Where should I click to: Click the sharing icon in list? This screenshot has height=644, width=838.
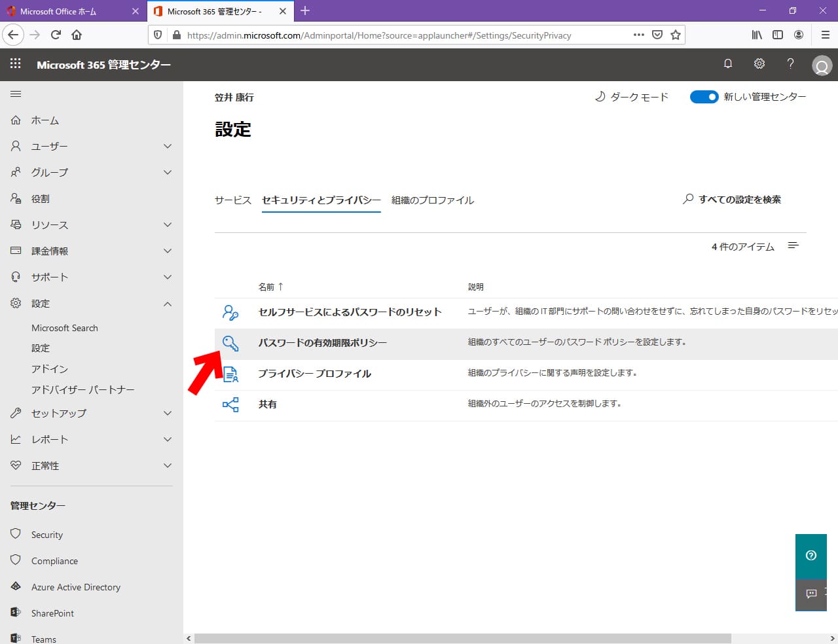pos(230,404)
